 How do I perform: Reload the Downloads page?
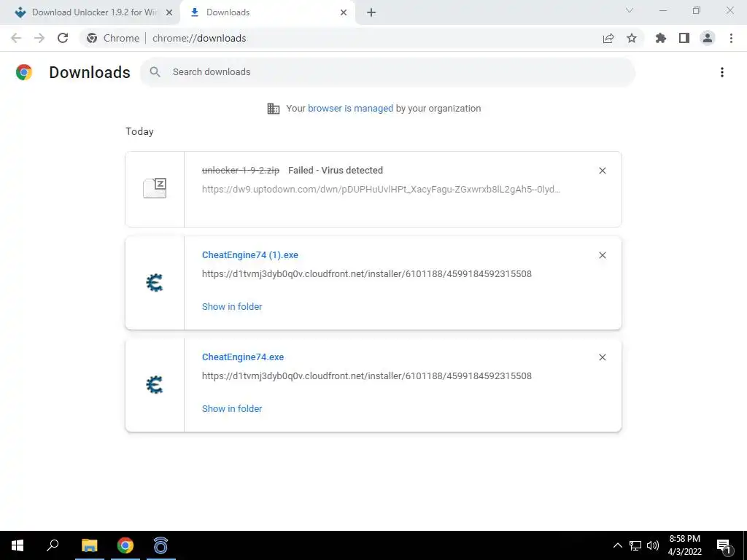point(63,38)
